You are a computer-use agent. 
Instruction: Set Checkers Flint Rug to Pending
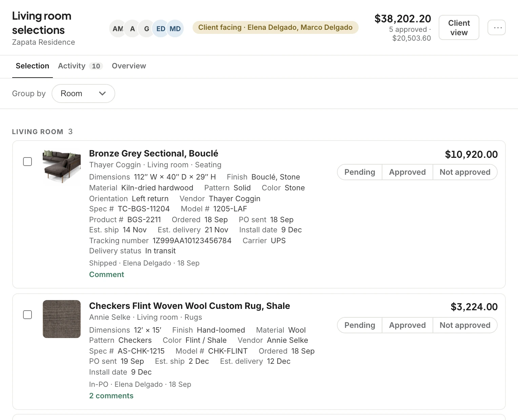(x=360, y=325)
